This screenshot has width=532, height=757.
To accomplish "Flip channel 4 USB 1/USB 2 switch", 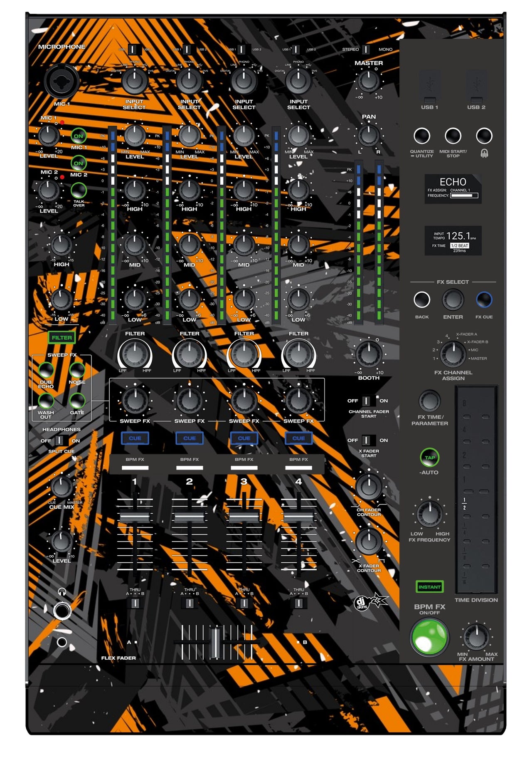I will (x=296, y=49).
